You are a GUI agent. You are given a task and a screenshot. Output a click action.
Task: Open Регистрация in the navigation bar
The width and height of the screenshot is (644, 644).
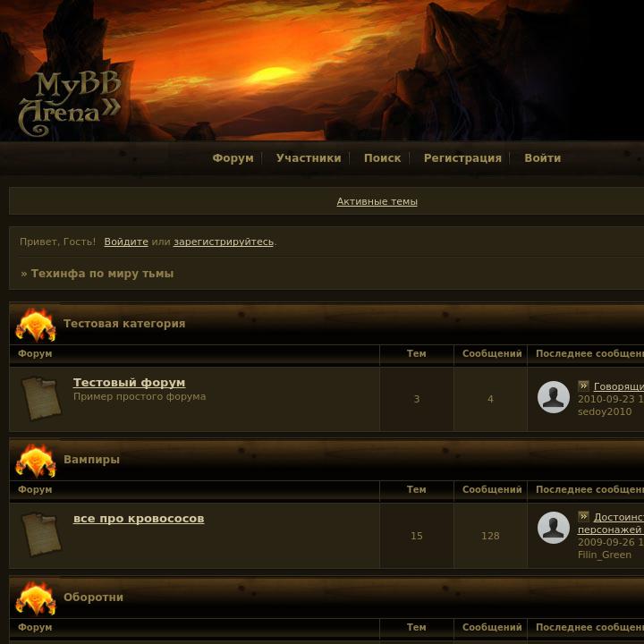pos(462,158)
